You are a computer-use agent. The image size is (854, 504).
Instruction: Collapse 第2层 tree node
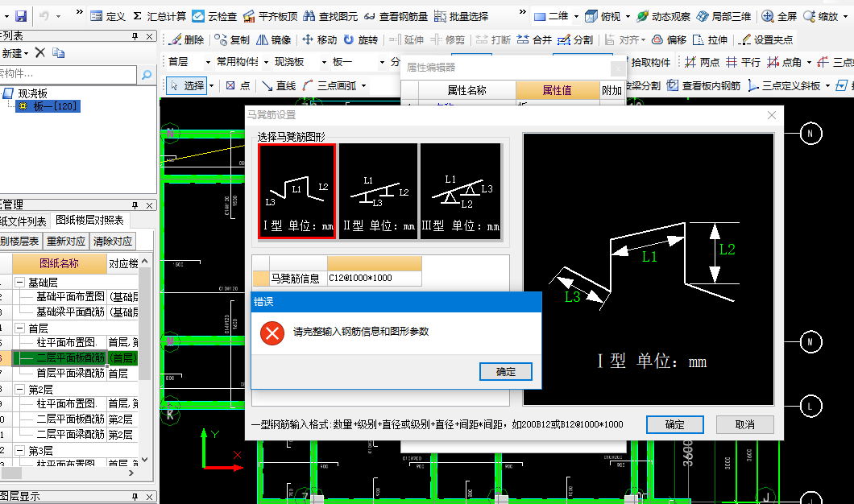coord(19,389)
